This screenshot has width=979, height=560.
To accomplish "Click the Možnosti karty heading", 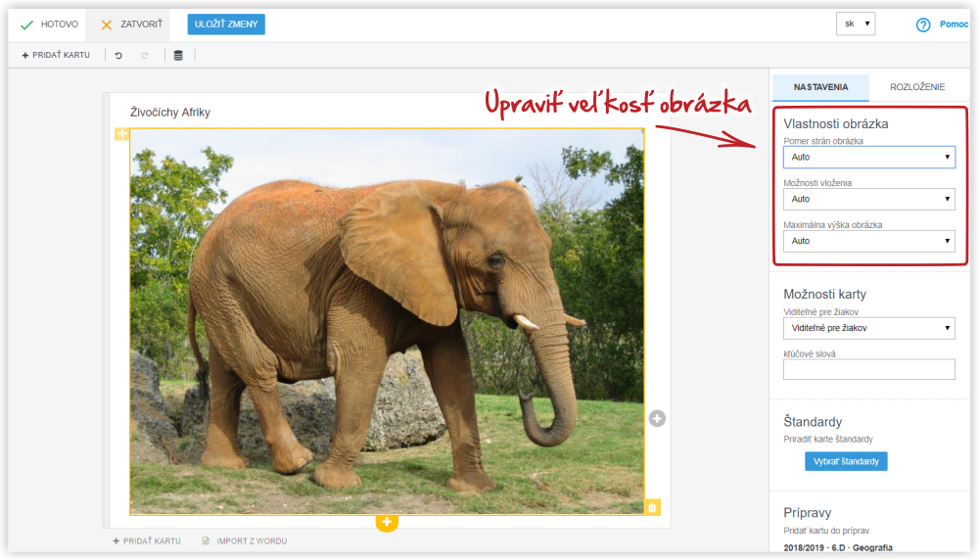I will point(824,294).
